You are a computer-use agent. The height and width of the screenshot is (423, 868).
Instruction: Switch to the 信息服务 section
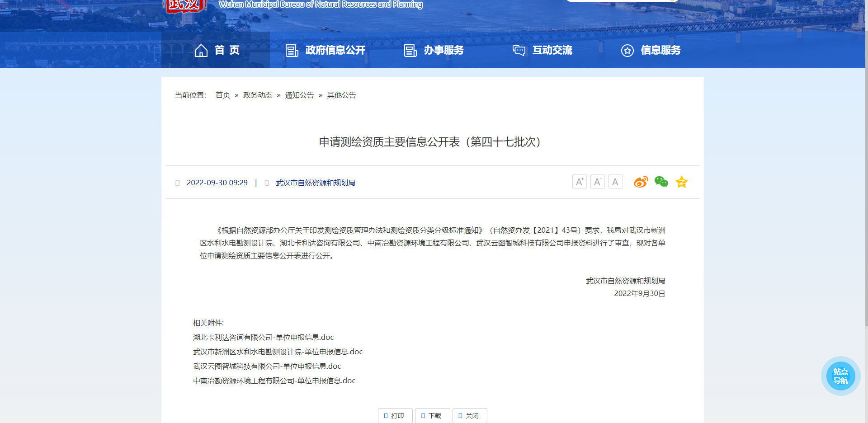pos(660,50)
